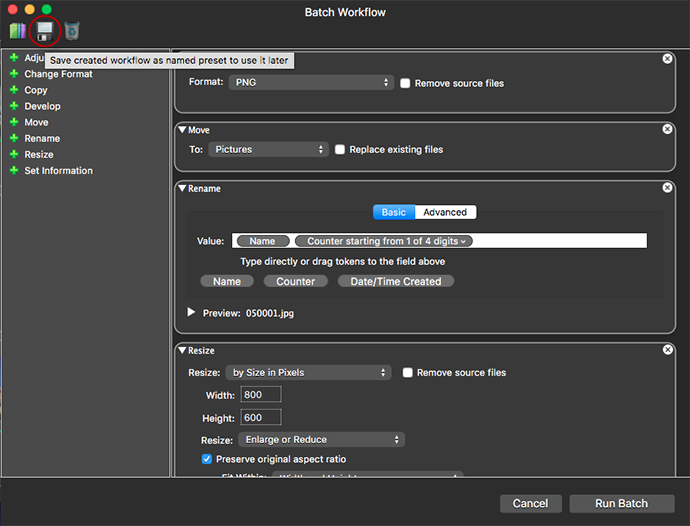Expand the rename Preview triangle
This screenshot has width=690, height=526.
(x=191, y=312)
